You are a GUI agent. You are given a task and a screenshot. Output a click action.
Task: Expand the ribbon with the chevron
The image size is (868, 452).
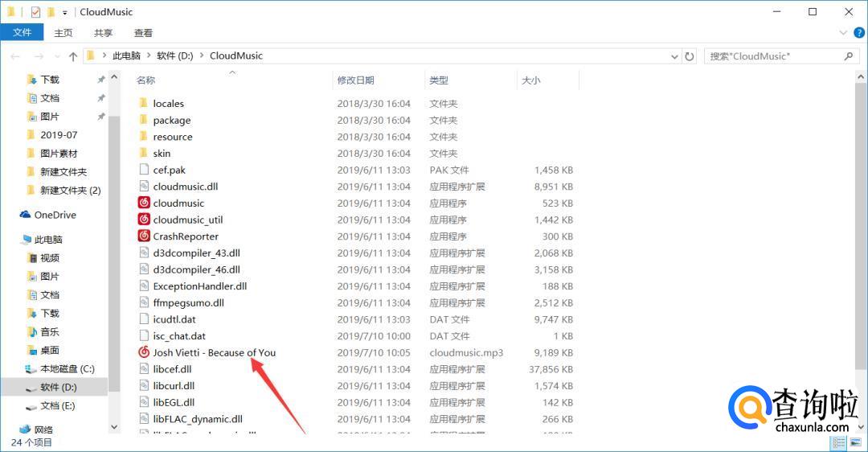843,33
